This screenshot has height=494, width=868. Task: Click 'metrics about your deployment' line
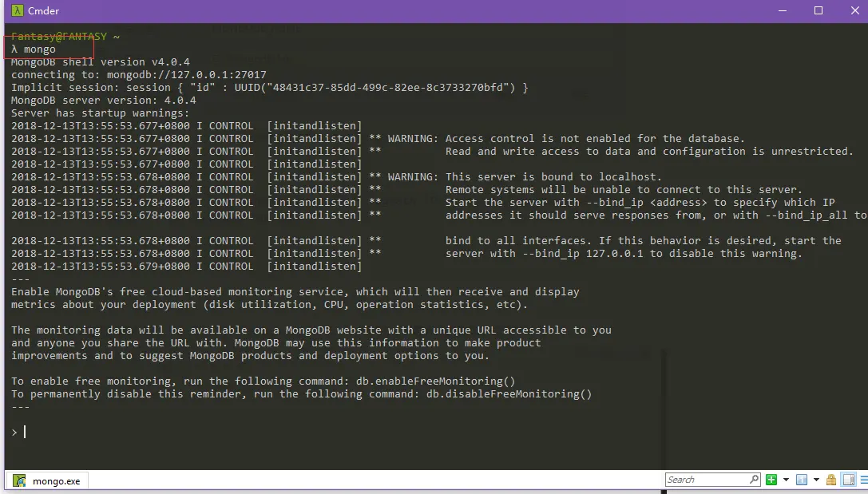270,304
